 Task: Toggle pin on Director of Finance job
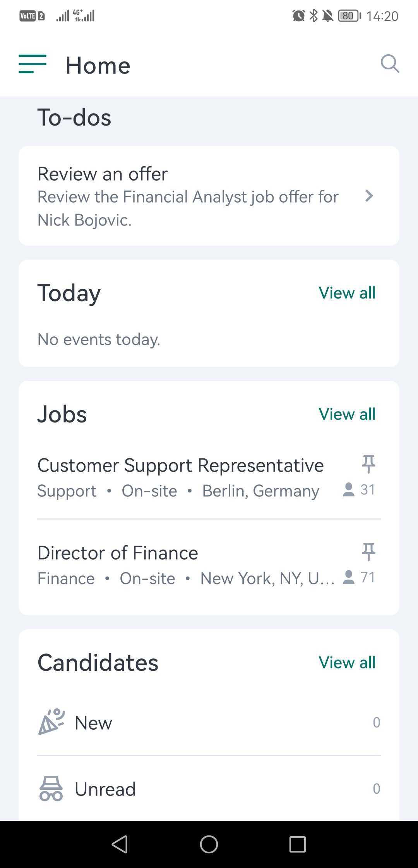368,551
